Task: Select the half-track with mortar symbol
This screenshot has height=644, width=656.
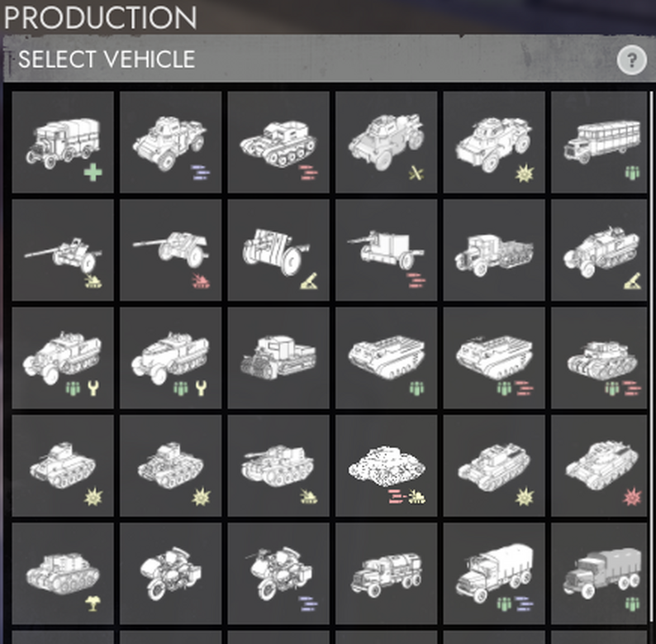Action: point(599,250)
